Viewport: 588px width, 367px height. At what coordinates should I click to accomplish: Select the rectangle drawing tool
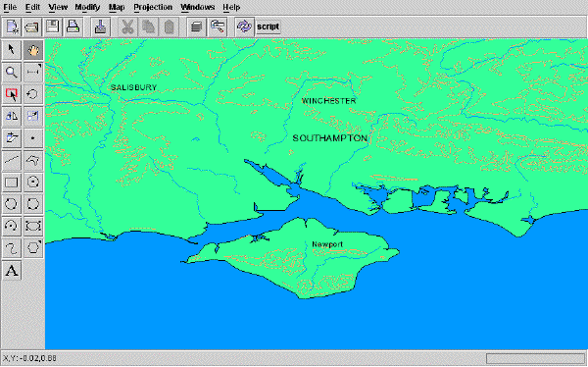[x=12, y=183]
